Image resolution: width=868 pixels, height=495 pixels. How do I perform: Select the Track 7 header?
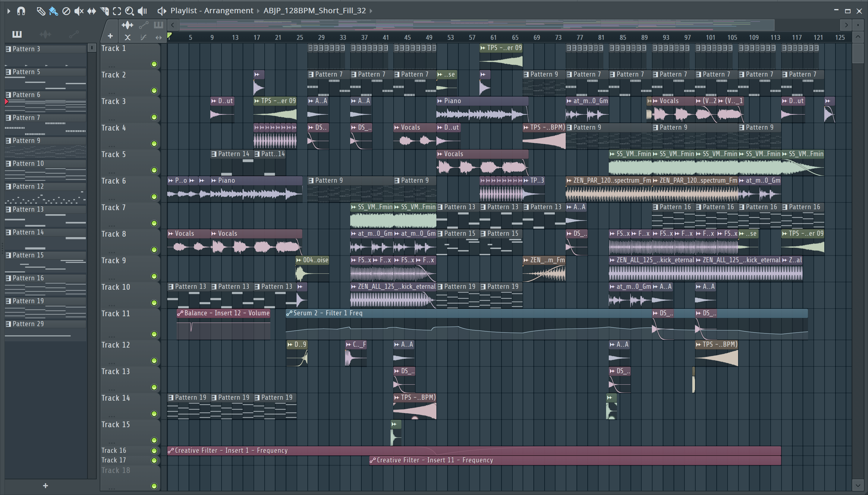130,215
